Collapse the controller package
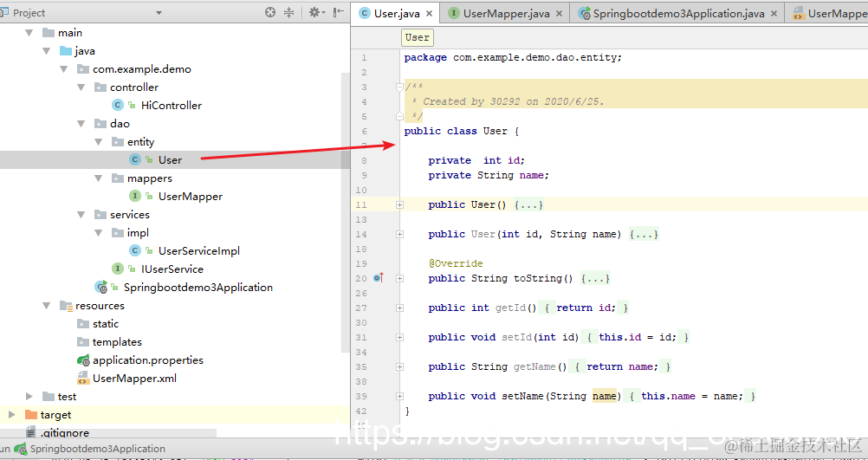The image size is (868, 460). (81, 87)
